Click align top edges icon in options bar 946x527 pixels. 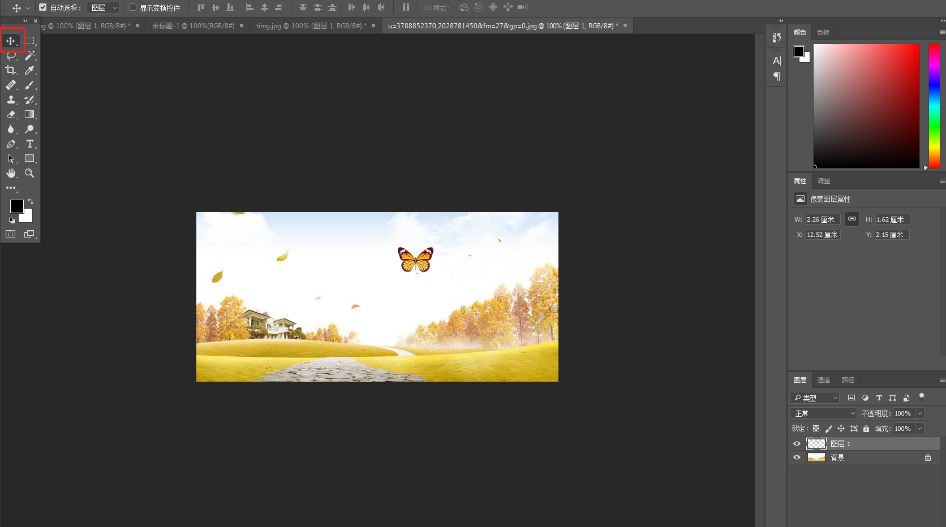click(201, 7)
